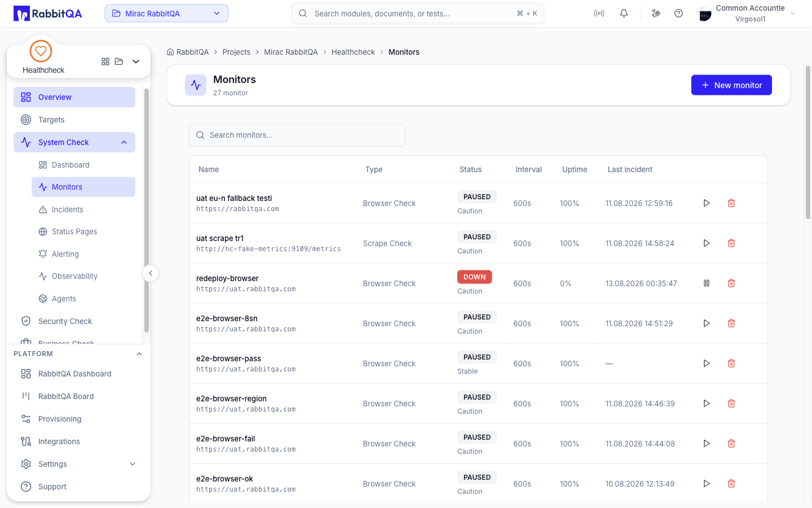The height and width of the screenshot is (508, 812).
Task: Expand the Healthcheck module chevron
Action: pos(136,62)
